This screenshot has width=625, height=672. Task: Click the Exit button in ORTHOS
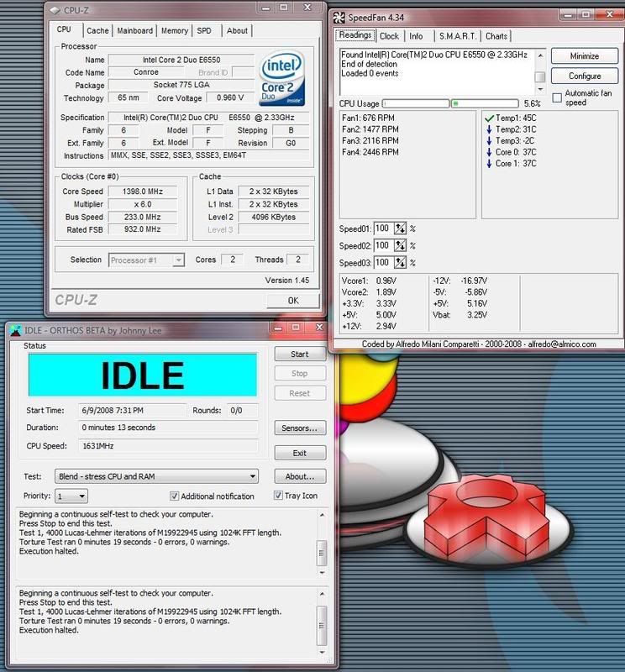coord(300,453)
